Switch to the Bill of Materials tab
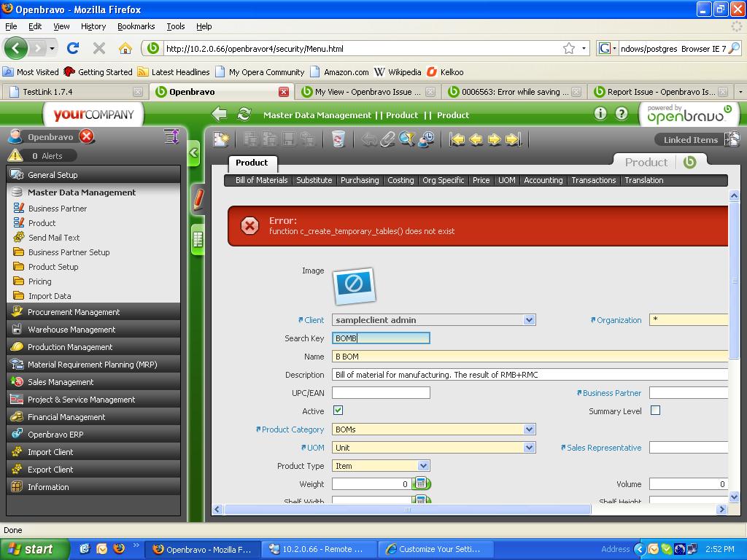 click(261, 180)
